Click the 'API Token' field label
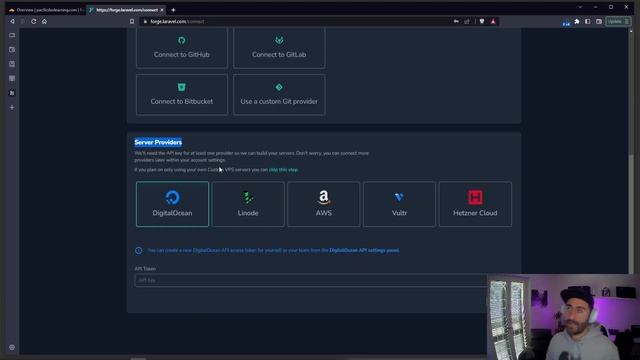Image resolution: width=640 pixels, height=360 pixels. 145,269
